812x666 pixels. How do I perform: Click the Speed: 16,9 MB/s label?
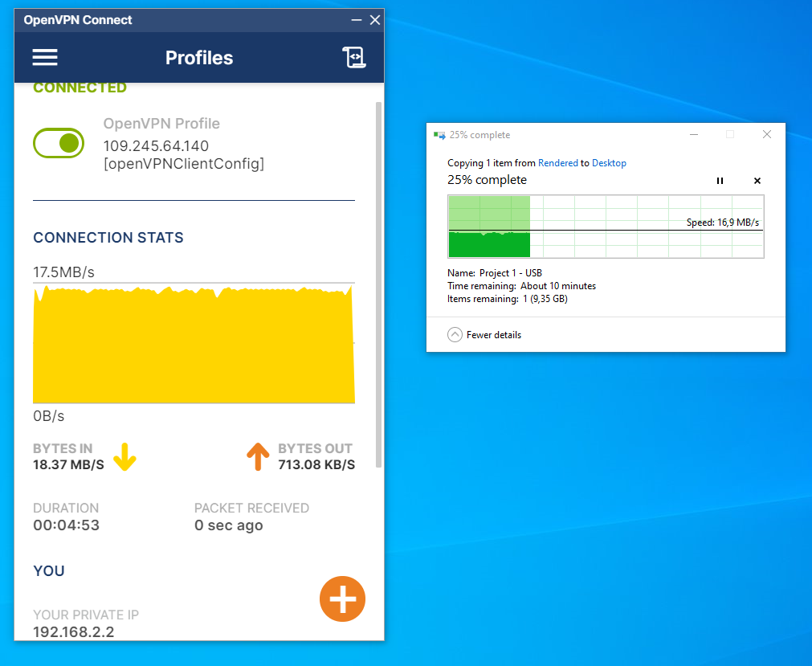coord(722,223)
